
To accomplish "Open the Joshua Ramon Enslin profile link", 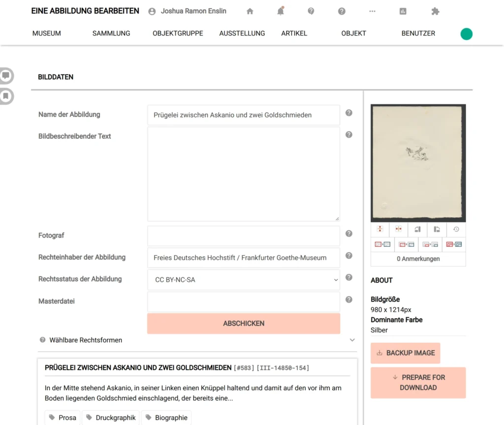I will 193,11.
